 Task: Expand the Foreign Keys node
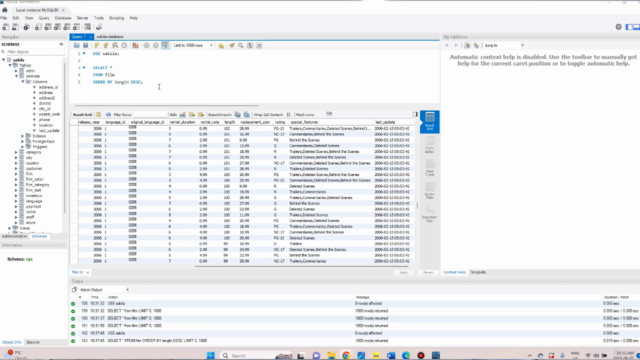[23, 141]
